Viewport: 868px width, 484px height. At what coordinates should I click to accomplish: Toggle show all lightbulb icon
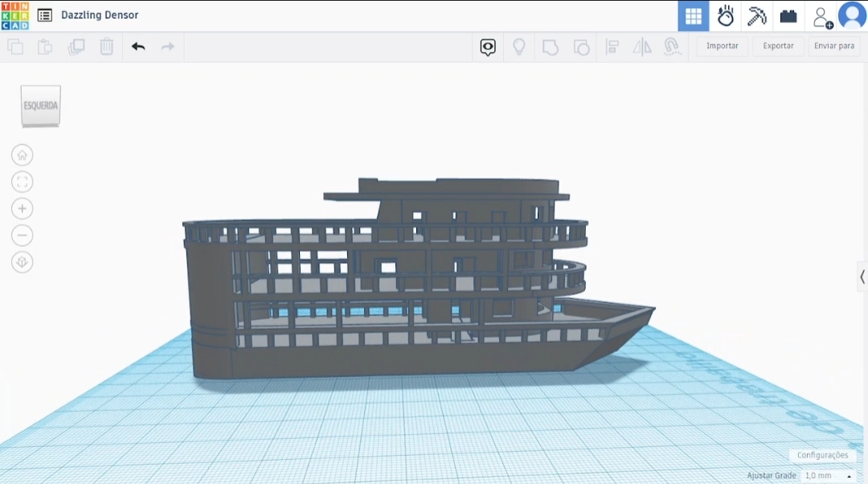point(518,47)
